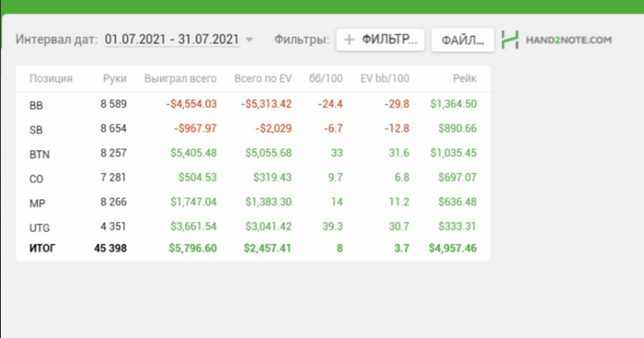This screenshot has width=644, height=338.
Task: Select the UTG position row
Action: coord(253,227)
